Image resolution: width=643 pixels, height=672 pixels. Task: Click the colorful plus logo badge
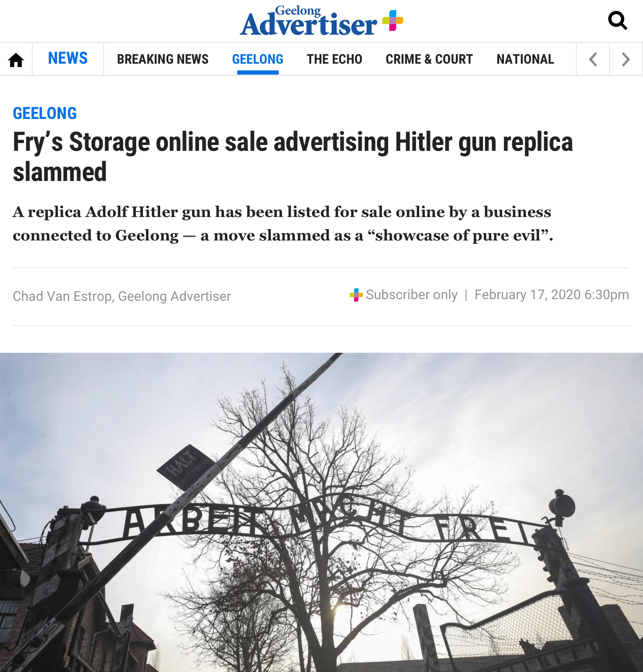pyautogui.click(x=393, y=20)
